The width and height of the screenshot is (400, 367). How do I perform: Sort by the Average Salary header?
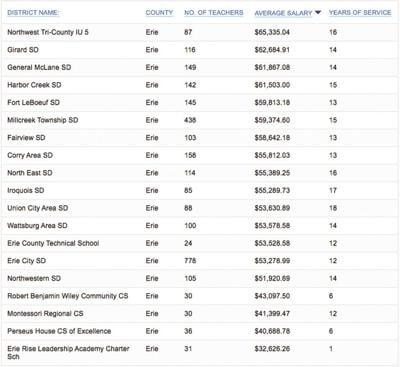click(283, 13)
